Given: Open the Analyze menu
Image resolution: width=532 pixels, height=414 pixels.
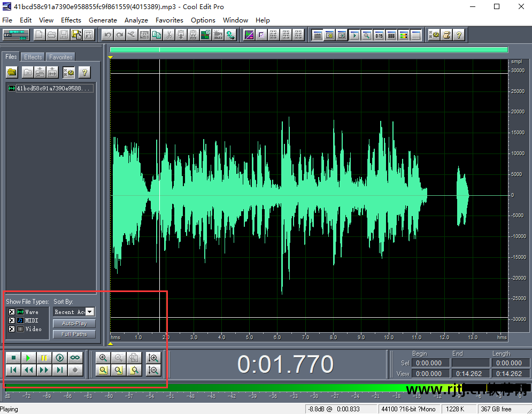Looking at the screenshot, I should pyautogui.click(x=136, y=20).
